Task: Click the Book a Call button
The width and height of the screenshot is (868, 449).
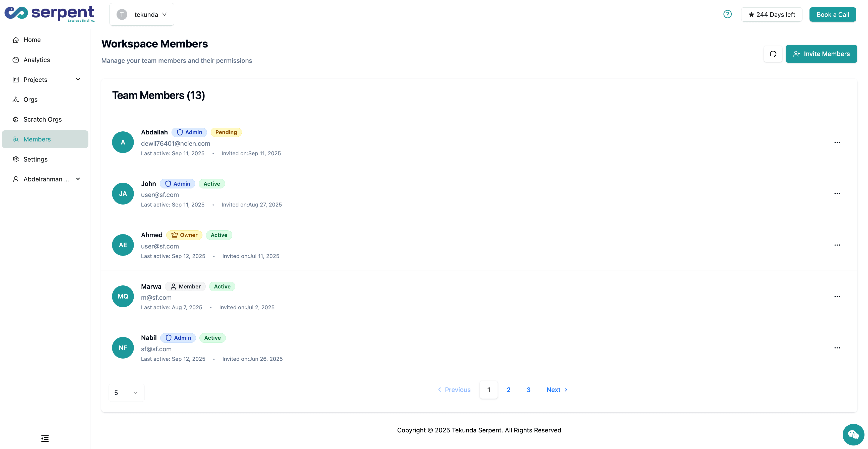Action: pos(832,15)
